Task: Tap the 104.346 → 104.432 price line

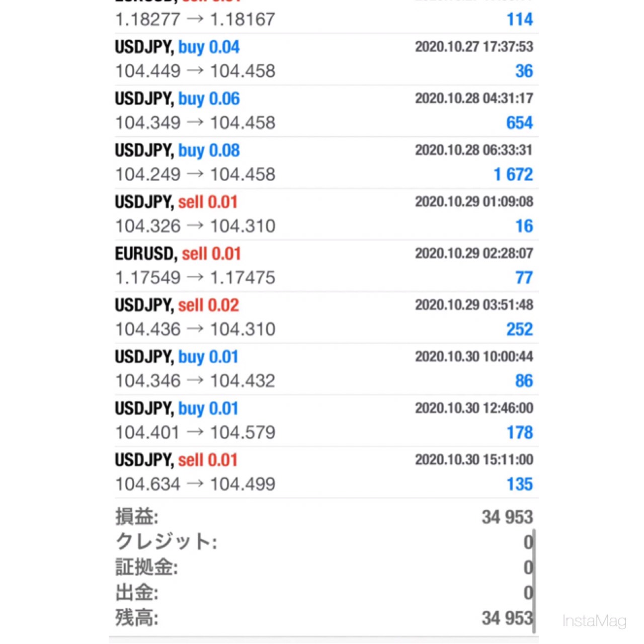Action: click(x=195, y=381)
